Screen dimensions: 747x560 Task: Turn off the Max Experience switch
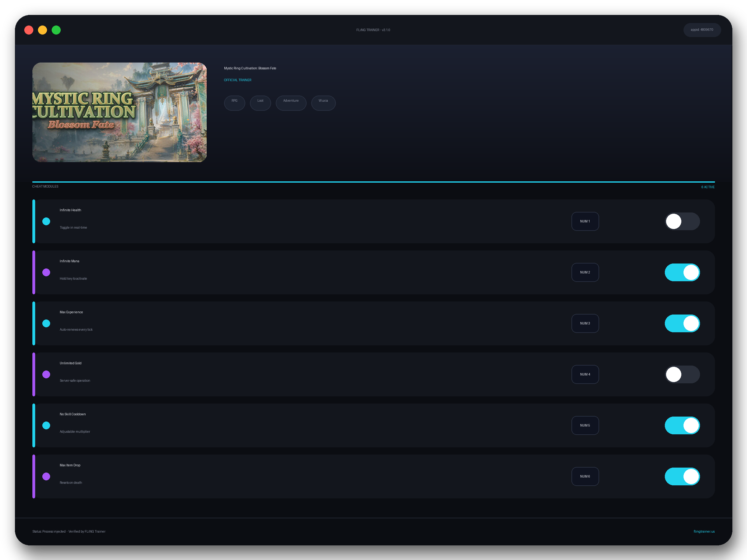coord(682,323)
